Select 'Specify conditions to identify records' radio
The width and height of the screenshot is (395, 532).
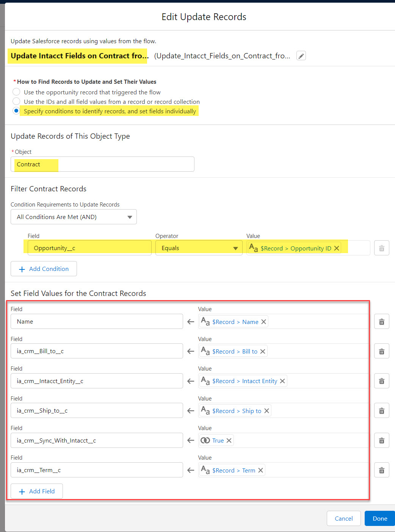[16, 111]
